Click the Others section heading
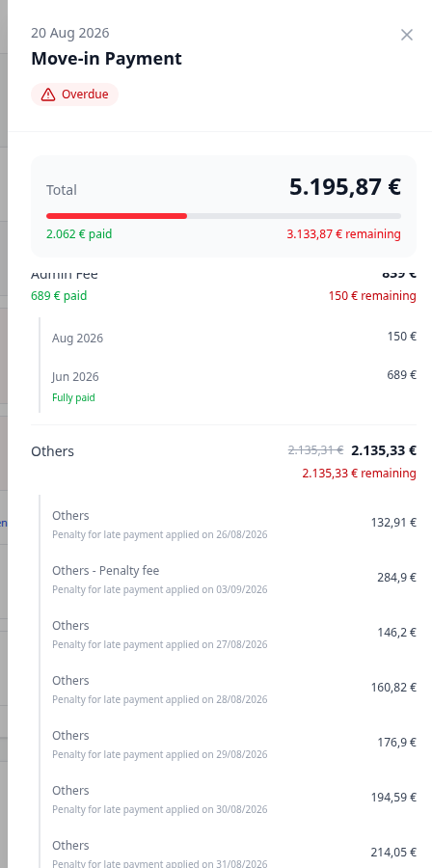 [x=52, y=451]
